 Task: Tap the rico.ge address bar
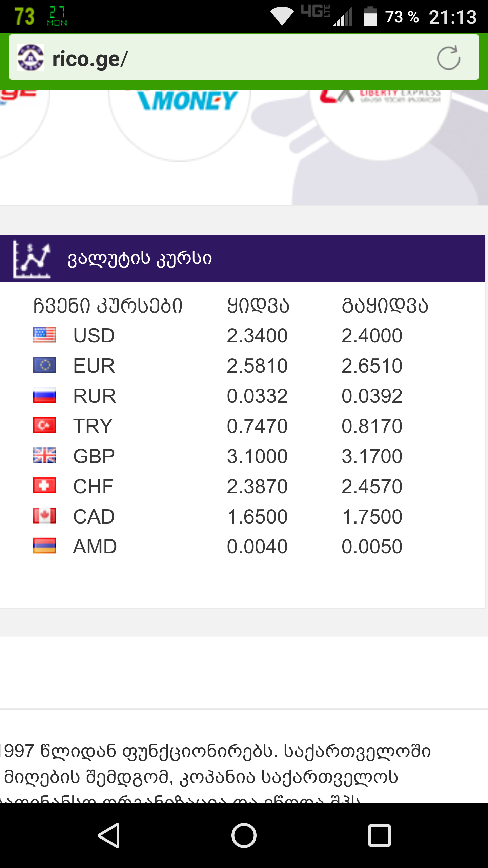[237, 59]
